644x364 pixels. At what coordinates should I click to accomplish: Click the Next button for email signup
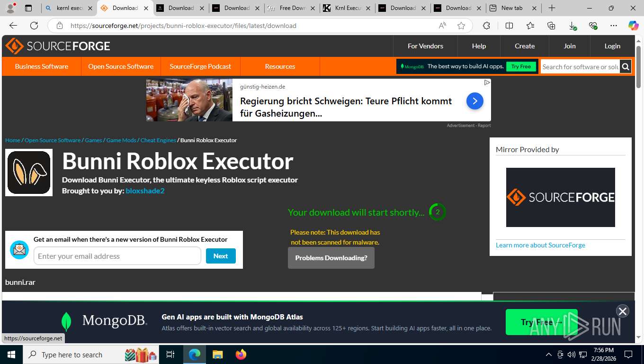coord(221,256)
